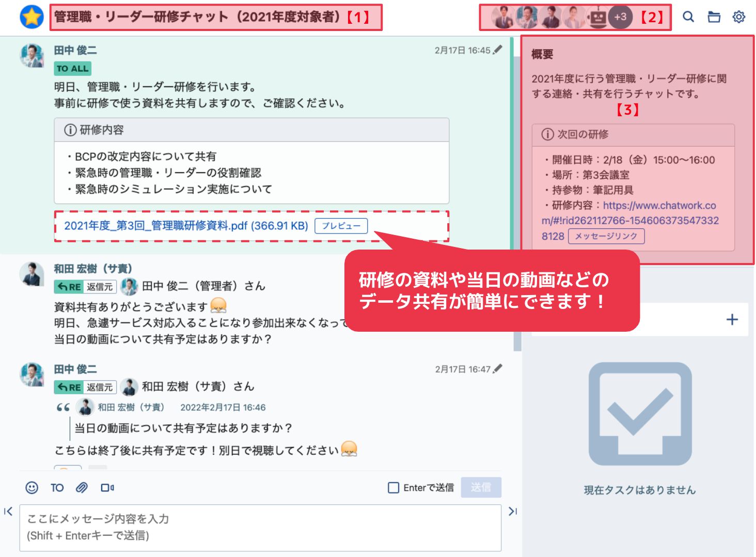
Task: Edit the 16:45 message with pencil icon
Action: coord(497,50)
